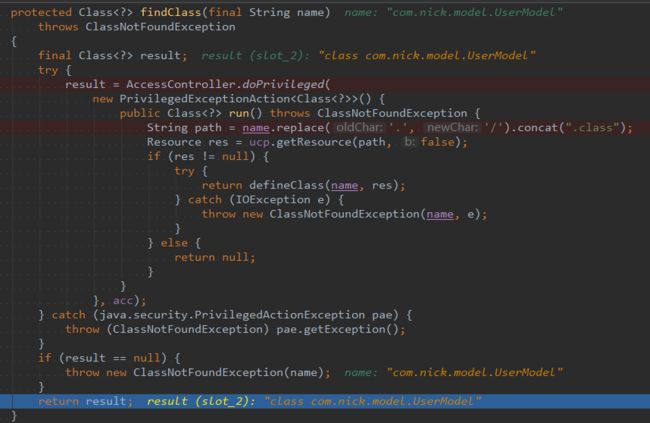The width and height of the screenshot is (650, 423).
Task: Click the highlighted 'return result;' statement
Action: pyautogui.click(x=85, y=401)
